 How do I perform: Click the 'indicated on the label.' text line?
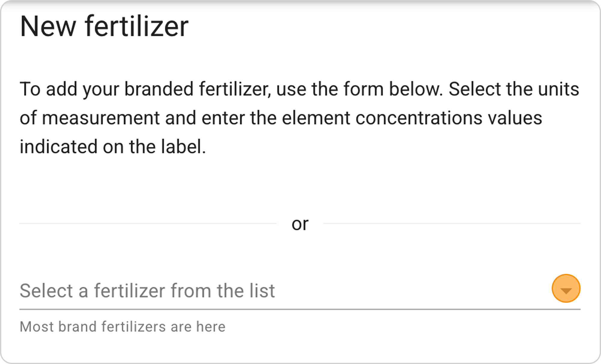pos(113,147)
